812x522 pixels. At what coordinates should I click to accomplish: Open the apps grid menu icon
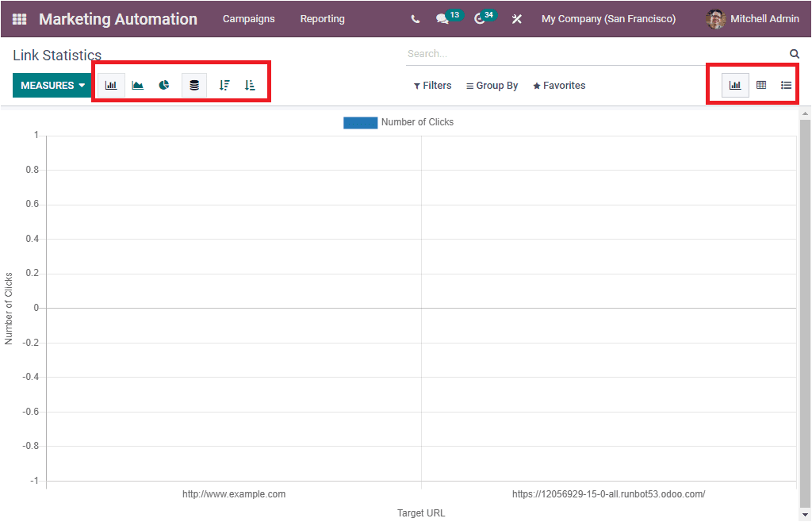click(17, 18)
